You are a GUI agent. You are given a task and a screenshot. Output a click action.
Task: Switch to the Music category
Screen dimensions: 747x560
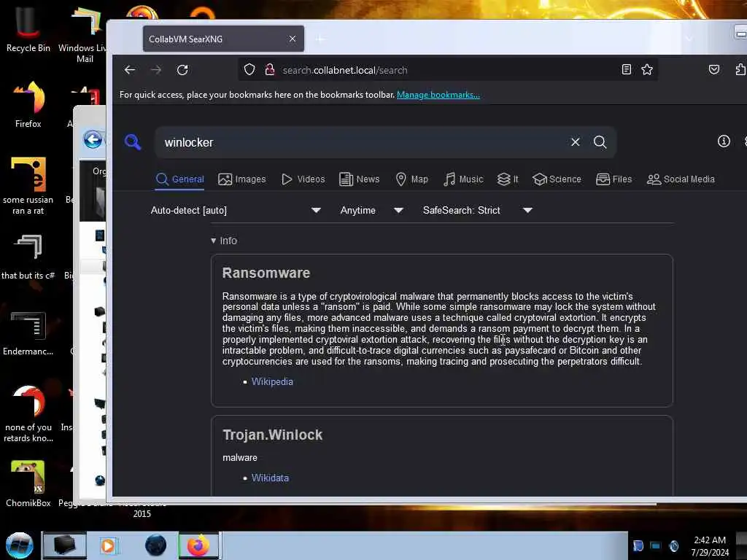pyautogui.click(x=463, y=179)
